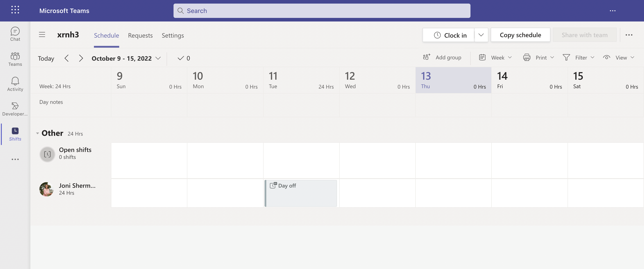
Task: Click the Day notes label
Action: (51, 102)
